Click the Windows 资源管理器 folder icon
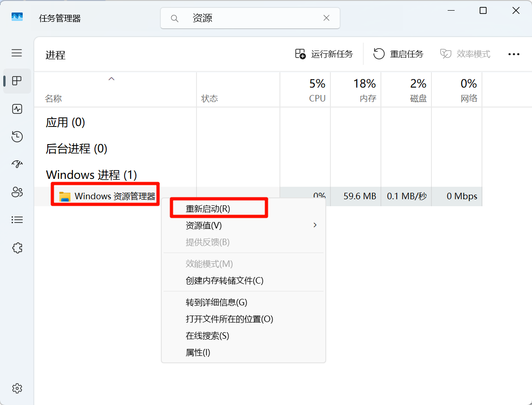Viewport: 532px width, 405px height. point(64,196)
